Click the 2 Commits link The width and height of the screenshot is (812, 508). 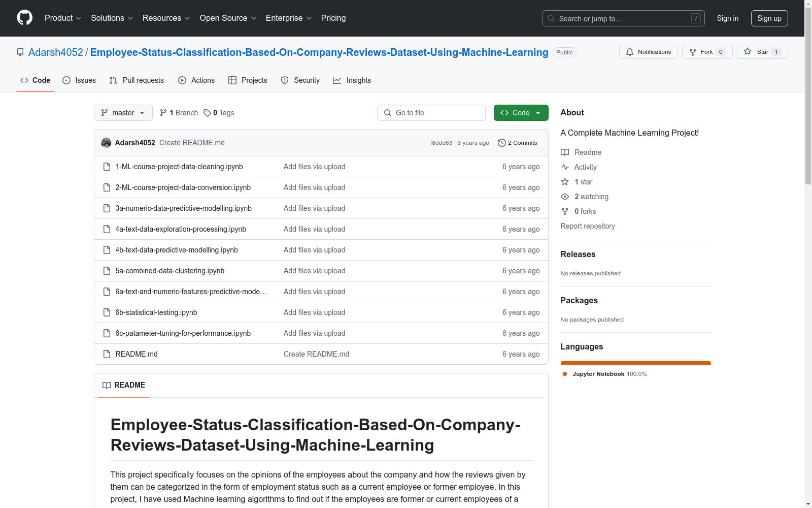point(518,143)
